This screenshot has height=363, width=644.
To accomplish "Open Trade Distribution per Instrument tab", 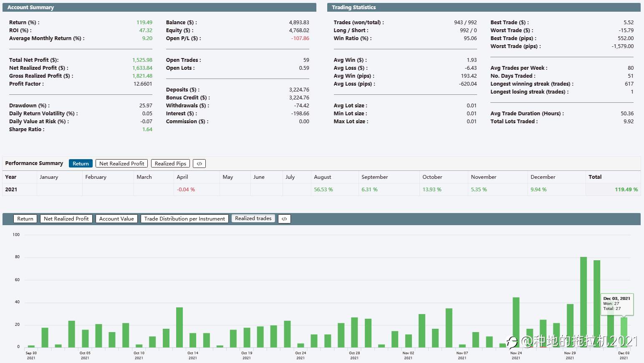I will (184, 219).
